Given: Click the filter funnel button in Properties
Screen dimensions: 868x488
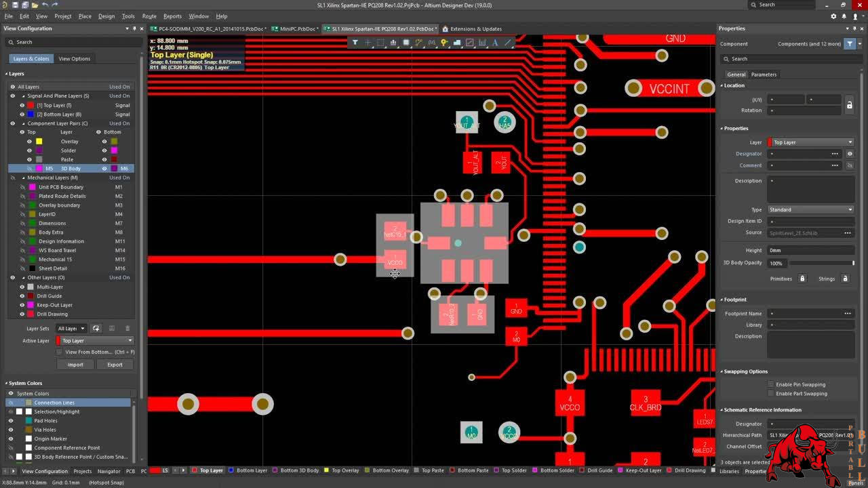Looking at the screenshot, I should pos(850,43).
